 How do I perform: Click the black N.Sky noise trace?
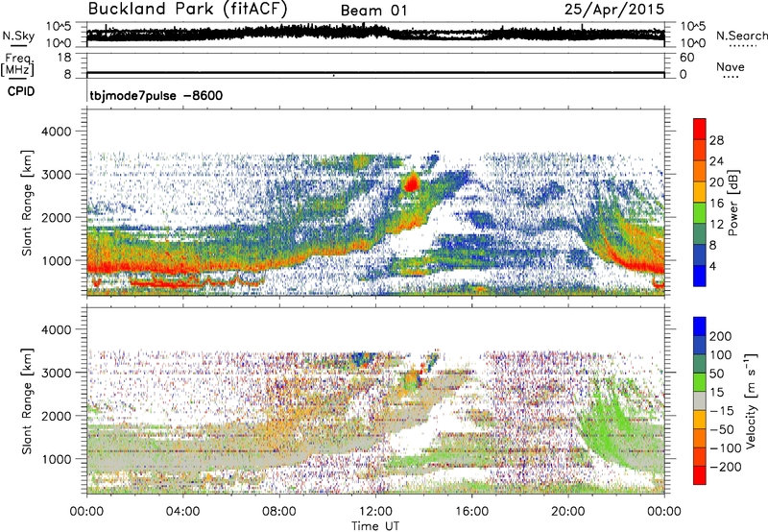click(375, 35)
